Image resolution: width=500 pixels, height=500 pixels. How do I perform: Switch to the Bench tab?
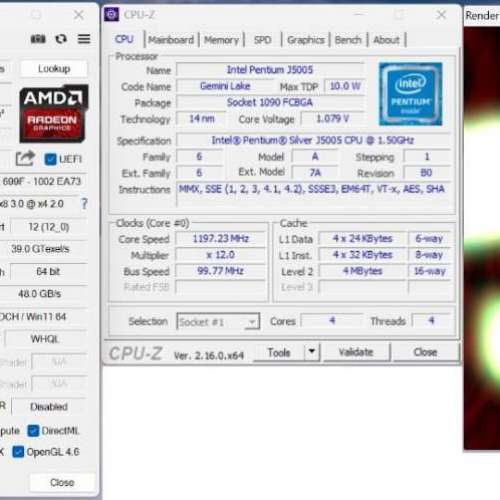click(x=348, y=40)
